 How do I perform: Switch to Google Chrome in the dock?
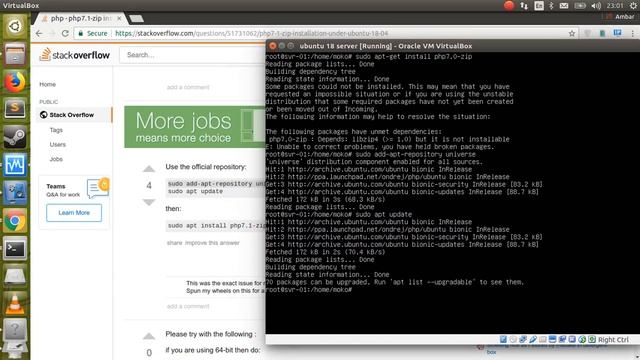click(x=15, y=221)
